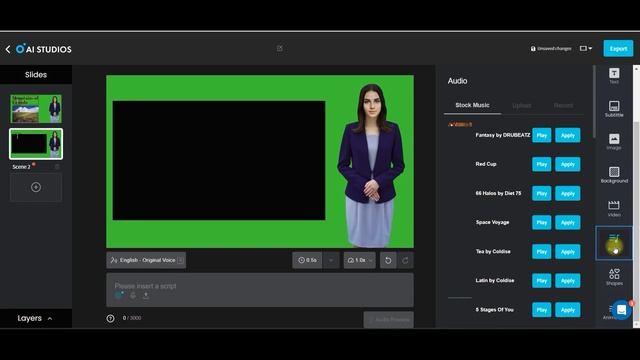Go back using the arrow beside AI STUDIOS
This screenshot has height=360, width=640.
tap(8, 49)
